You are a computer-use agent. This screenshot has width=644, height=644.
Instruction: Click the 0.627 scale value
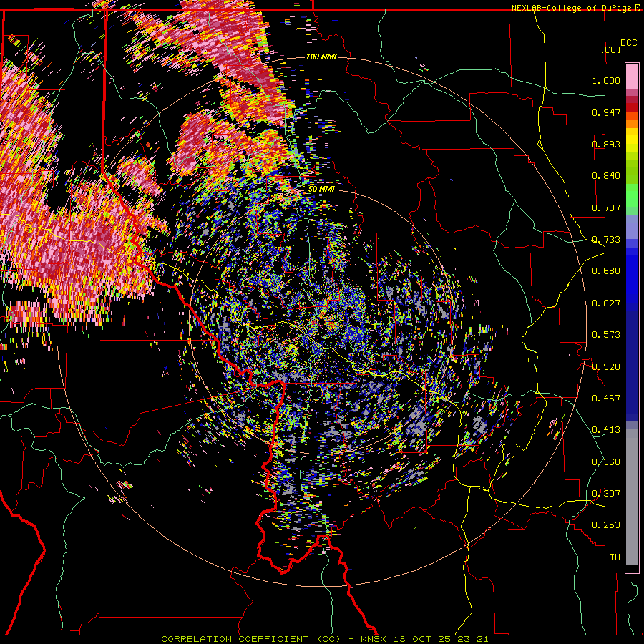coord(606,303)
